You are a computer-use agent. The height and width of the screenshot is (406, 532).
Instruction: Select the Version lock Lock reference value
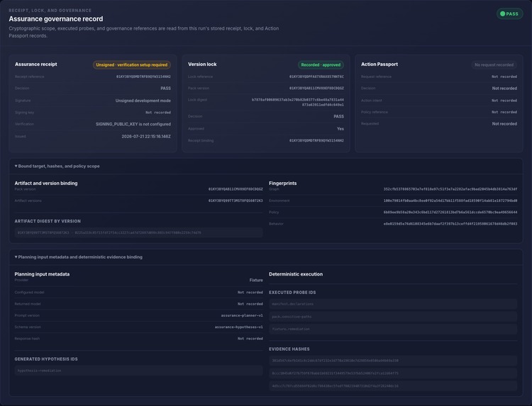tap(316, 77)
